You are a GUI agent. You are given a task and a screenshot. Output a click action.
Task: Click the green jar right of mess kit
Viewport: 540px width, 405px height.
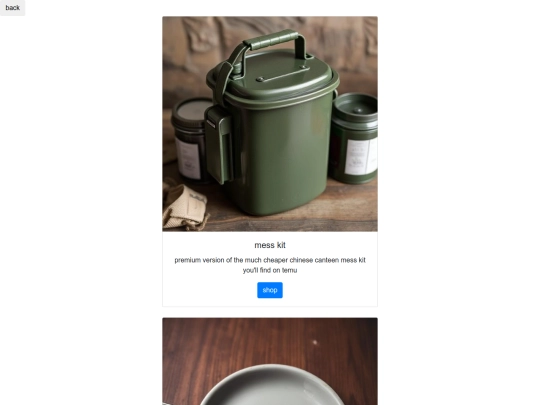point(355,138)
